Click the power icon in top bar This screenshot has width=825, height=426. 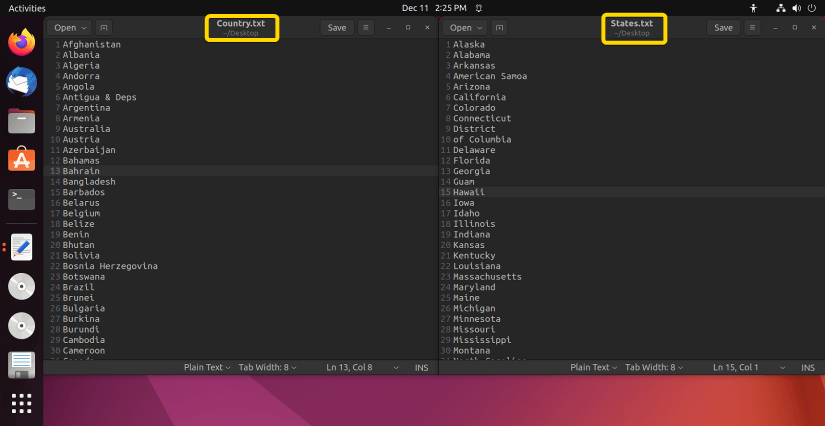[811, 8]
